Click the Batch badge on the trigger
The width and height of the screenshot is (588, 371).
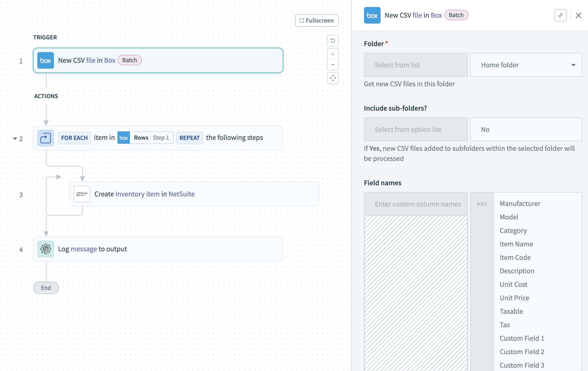point(130,60)
